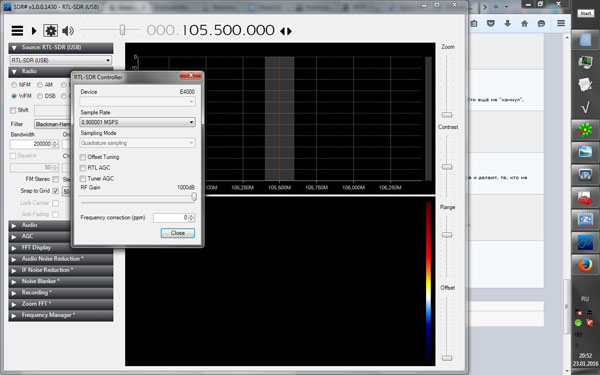
Task: Open the Sampling Mode dropdown
Action: click(137, 143)
